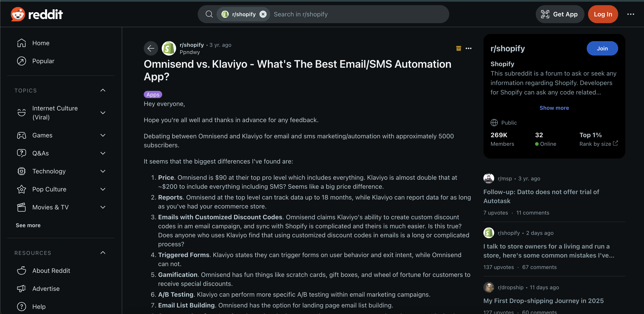
Task: Click the 269K Members stat
Action: (502, 139)
